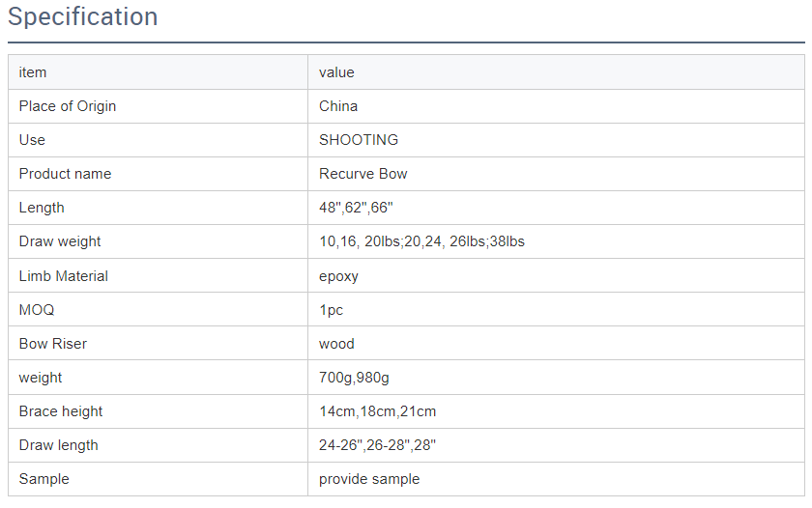Click the Product name label
812x508 pixels.
click(x=65, y=174)
